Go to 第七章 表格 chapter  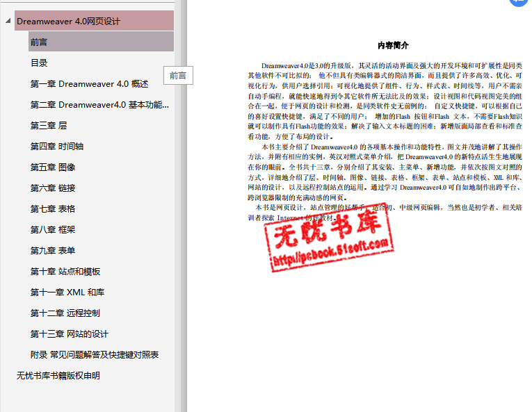[53, 209]
